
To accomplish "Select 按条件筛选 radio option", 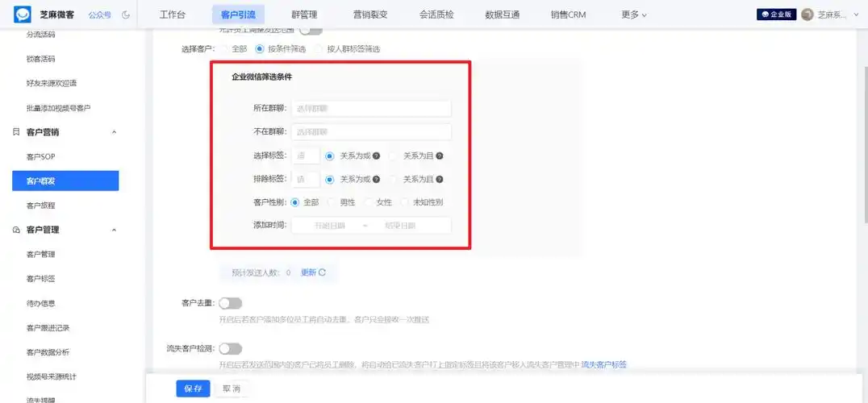I will [x=259, y=48].
